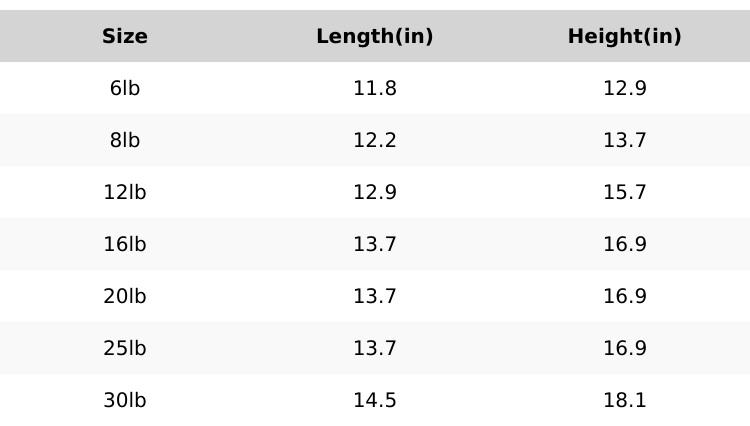The width and height of the screenshot is (750, 426).
Task: Click the Size column header
Action: coord(125,37)
